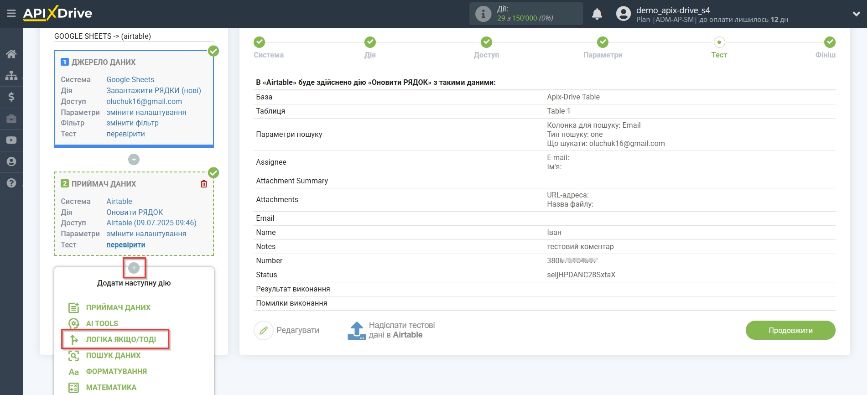Click the upload send test data icon
868x395 pixels.
click(357, 331)
